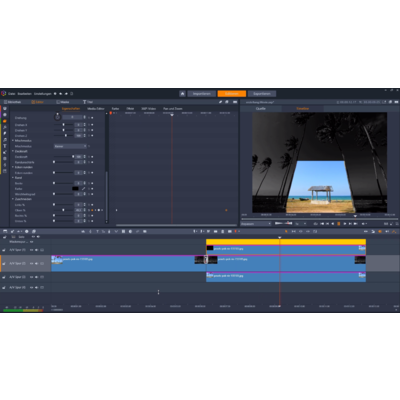Click the Exportieren button
Viewport: 400px width, 400px height.
[262, 94]
